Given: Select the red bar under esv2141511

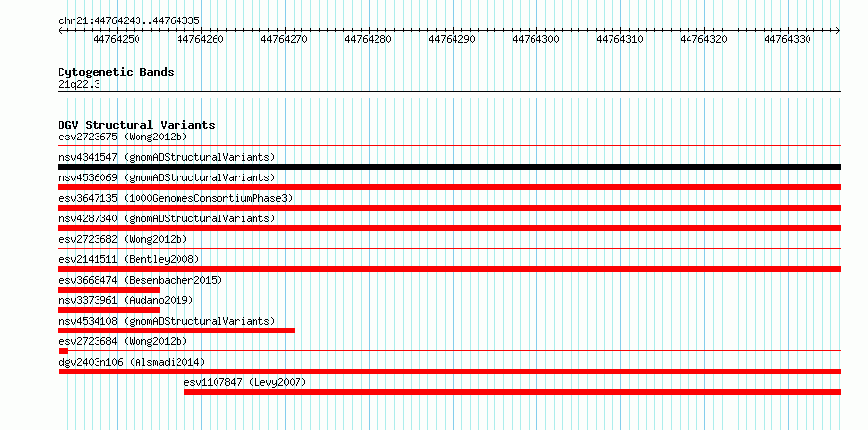Looking at the screenshot, I should point(449,269).
